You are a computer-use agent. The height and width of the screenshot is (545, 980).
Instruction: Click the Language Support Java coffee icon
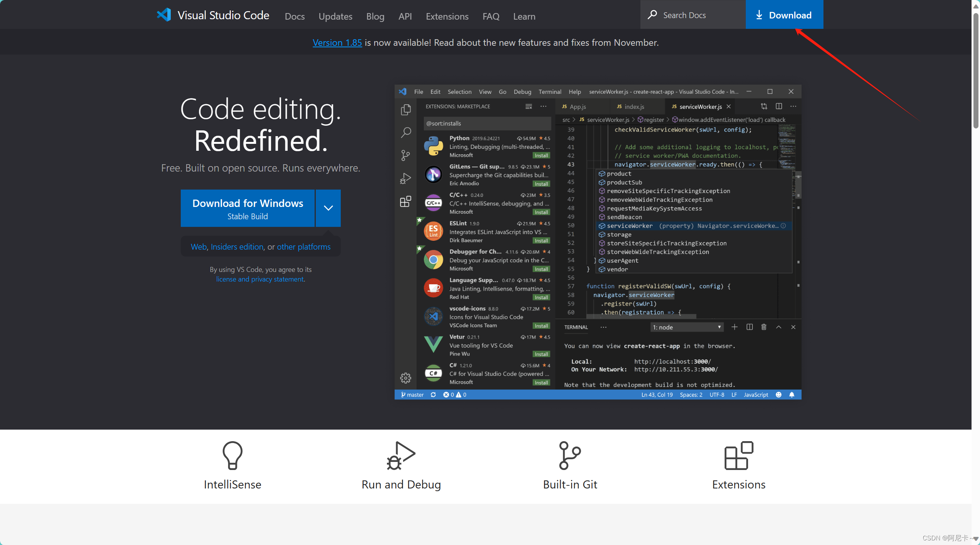coord(433,288)
